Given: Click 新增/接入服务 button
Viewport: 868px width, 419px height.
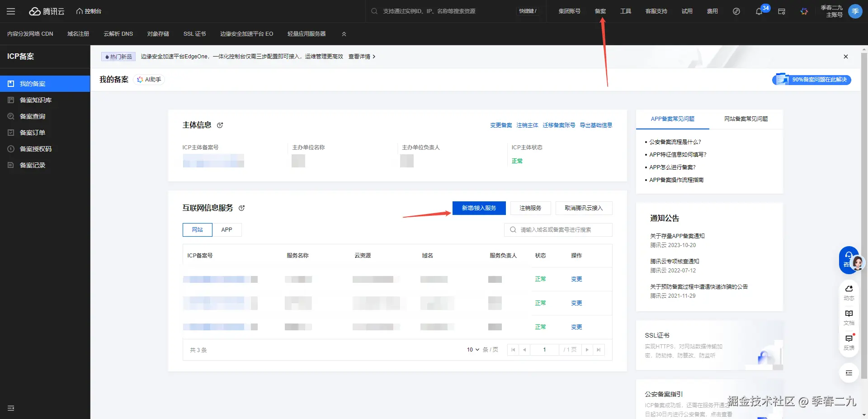Looking at the screenshot, I should pyautogui.click(x=479, y=208).
